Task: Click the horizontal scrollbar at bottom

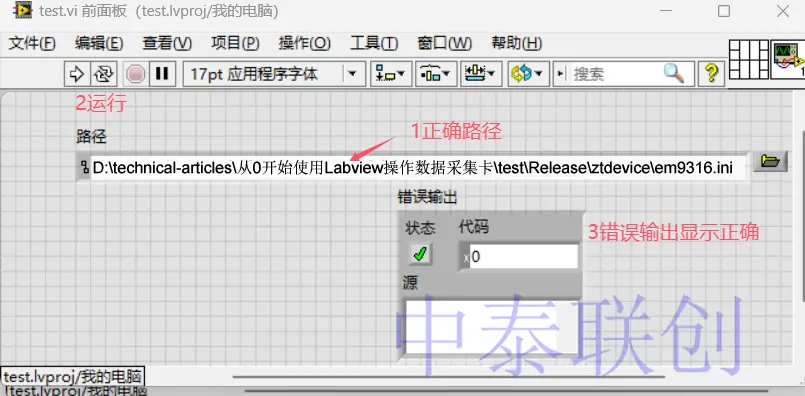Action: [x=449, y=377]
